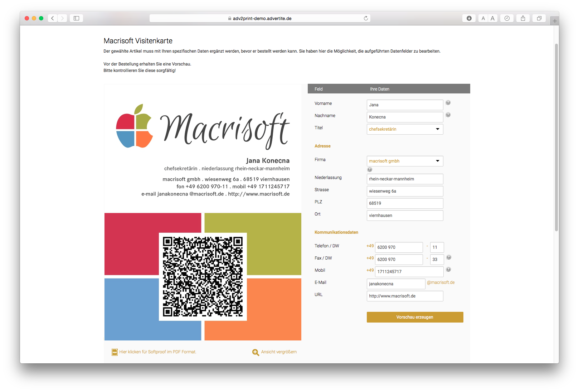The width and height of the screenshot is (579, 392).
Task: Click the PLZ field with 68519
Action: tap(405, 203)
